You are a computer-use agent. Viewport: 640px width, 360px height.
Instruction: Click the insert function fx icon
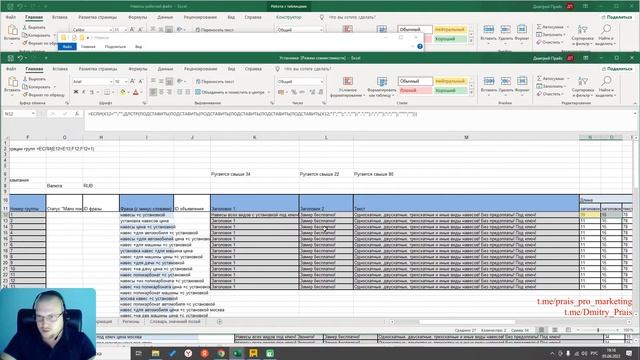pyautogui.click(x=76, y=114)
